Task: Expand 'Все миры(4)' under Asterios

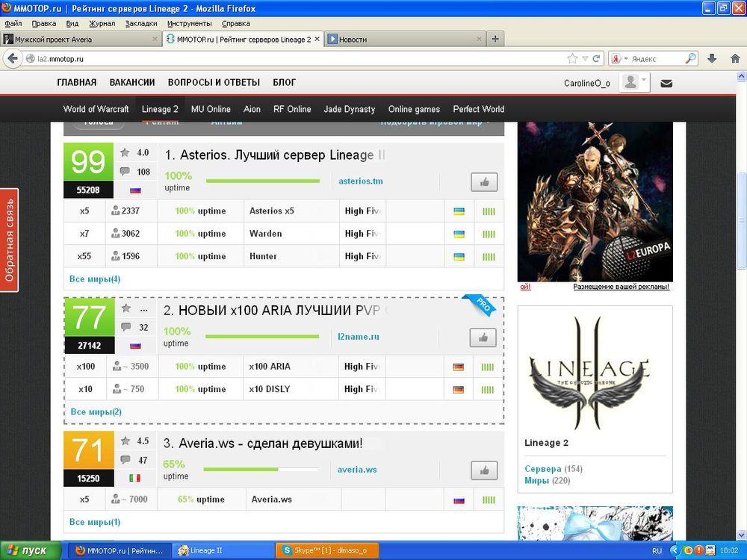Action: tap(95, 279)
